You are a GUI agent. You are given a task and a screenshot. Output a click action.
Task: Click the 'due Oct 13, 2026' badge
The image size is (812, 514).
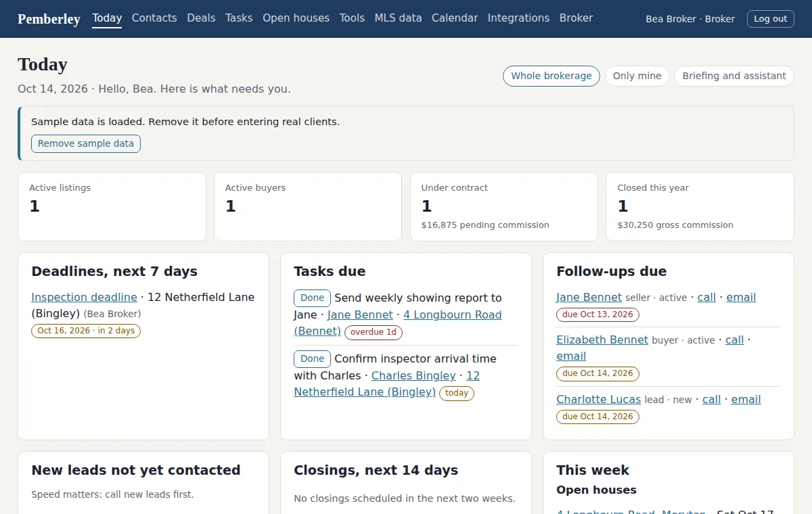tap(597, 314)
